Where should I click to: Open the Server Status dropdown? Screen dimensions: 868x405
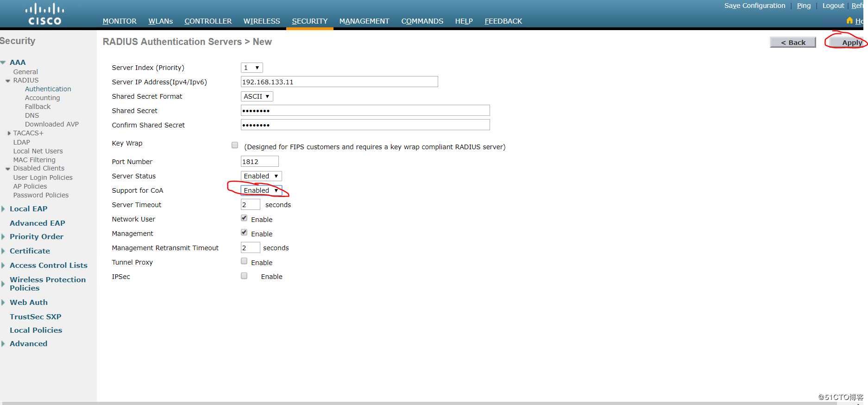coord(261,176)
